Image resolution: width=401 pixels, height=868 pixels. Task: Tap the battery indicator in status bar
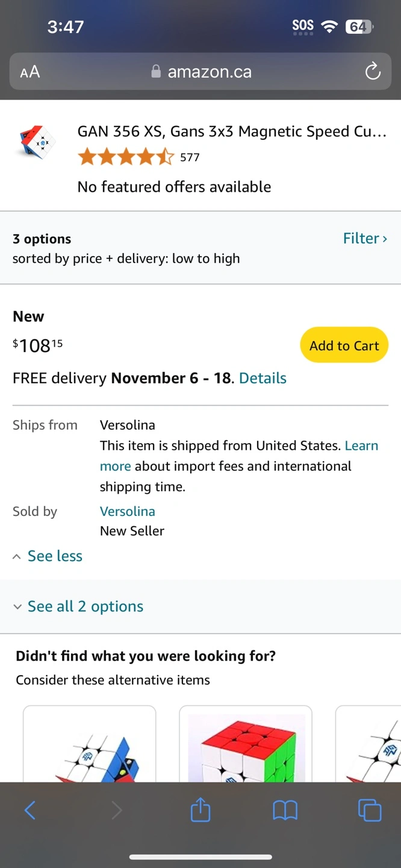359,27
